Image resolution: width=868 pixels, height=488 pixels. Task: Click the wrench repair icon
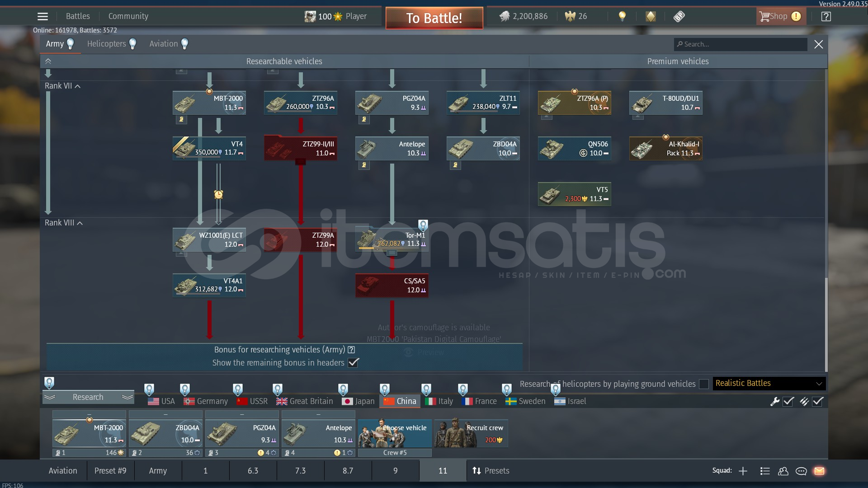pyautogui.click(x=775, y=401)
